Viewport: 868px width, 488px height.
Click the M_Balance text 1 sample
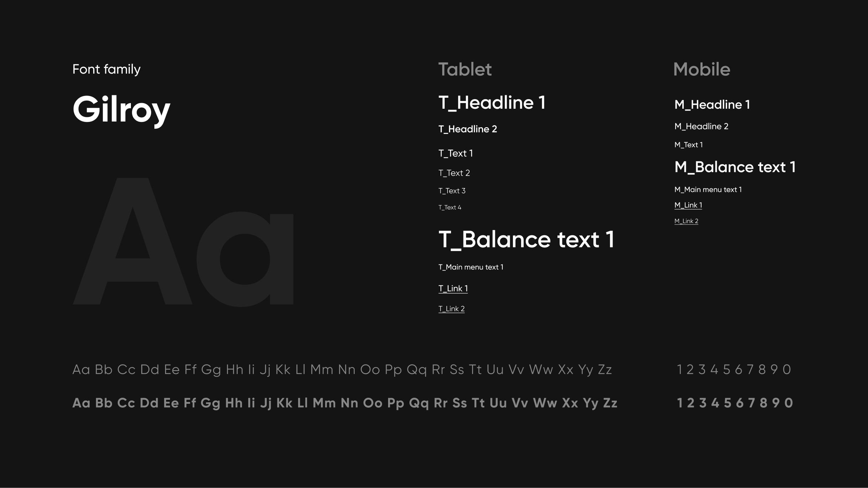735,167
